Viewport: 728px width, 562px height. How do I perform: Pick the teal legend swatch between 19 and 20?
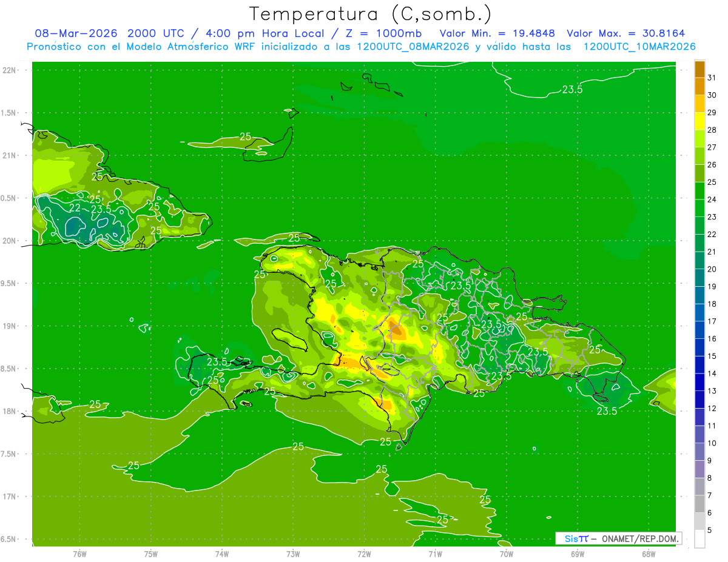699,278
